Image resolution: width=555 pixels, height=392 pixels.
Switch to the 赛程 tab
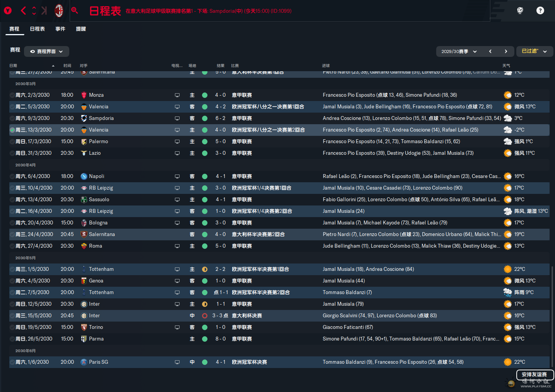point(14,29)
